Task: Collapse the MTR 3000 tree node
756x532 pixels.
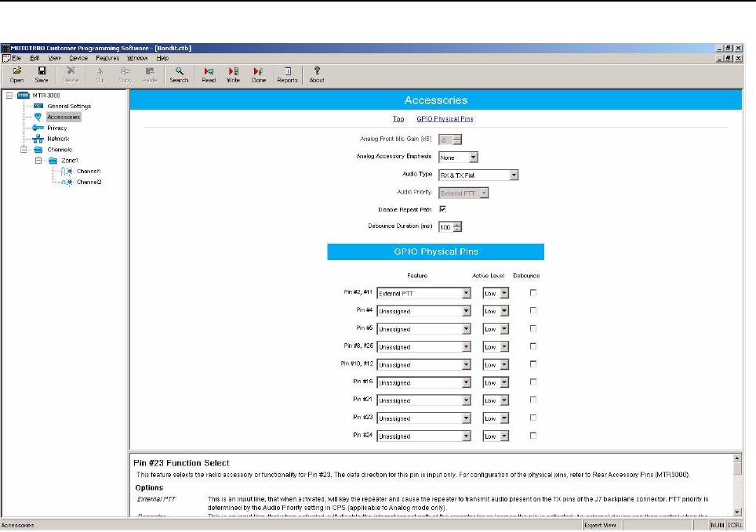Action: [9, 96]
